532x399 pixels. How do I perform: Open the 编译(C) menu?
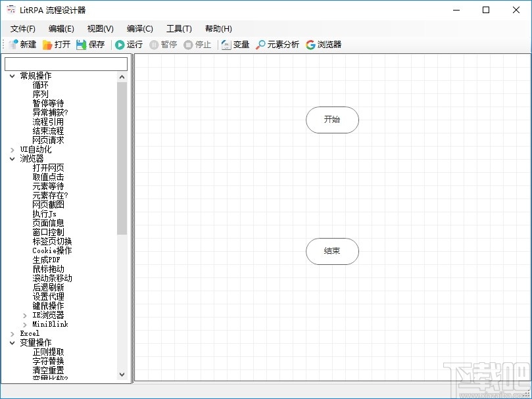[139, 28]
